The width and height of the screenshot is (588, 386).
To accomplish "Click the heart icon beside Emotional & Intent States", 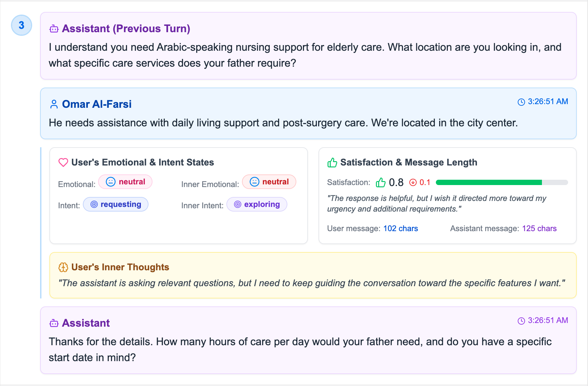I will pyautogui.click(x=63, y=162).
